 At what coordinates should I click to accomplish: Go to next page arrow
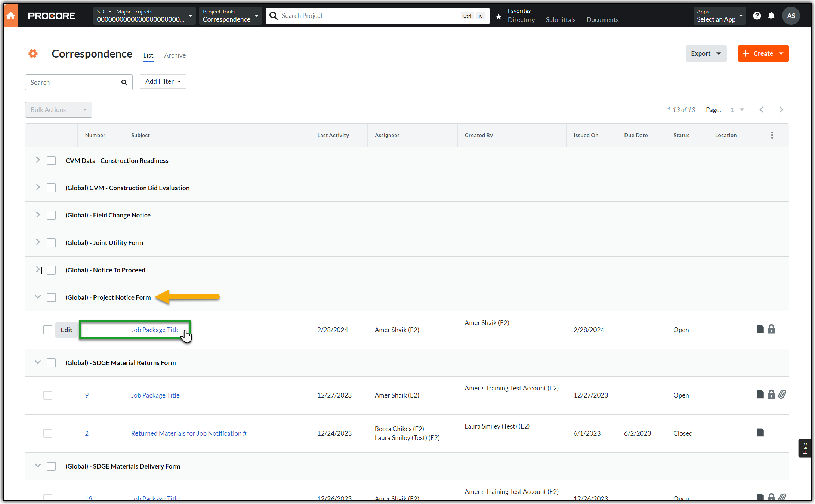tap(781, 110)
